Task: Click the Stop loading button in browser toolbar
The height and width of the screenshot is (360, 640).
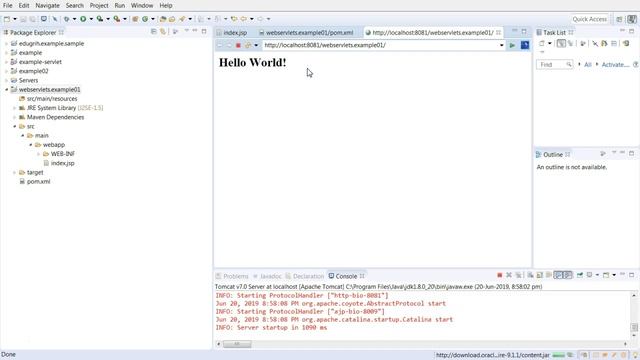Action: coord(238,45)
